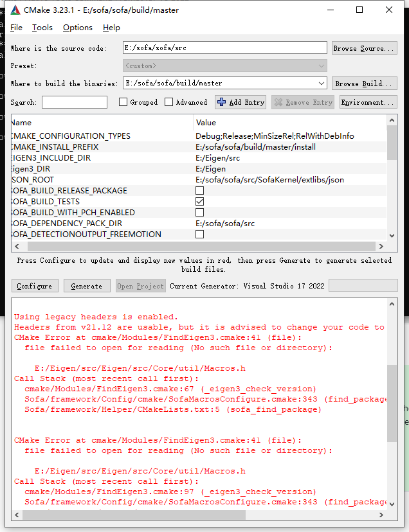The width and height of the screenshot is (409, 532).
Task: Click SOFA_DEPENDENCY_PACK_DIR value E:/sofa/sofa/src
Action: click(225, 223)
